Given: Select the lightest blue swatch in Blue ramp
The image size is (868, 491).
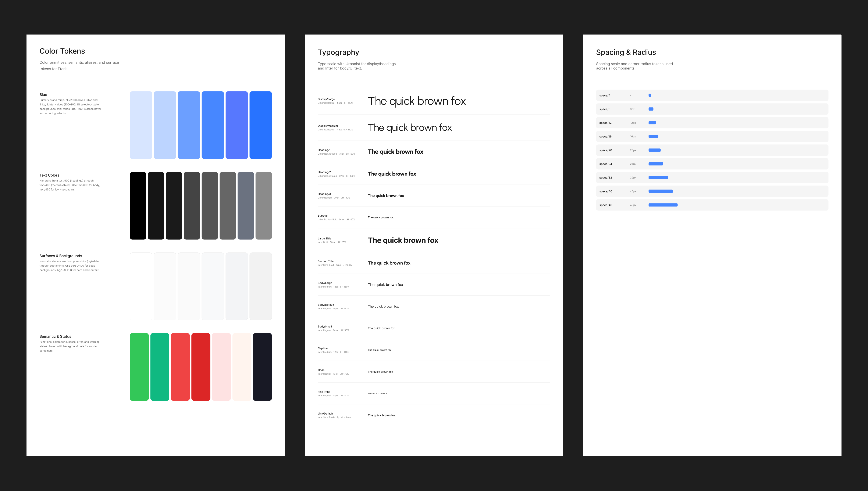Looking at the screenshot, I should (x=141, y=125).
